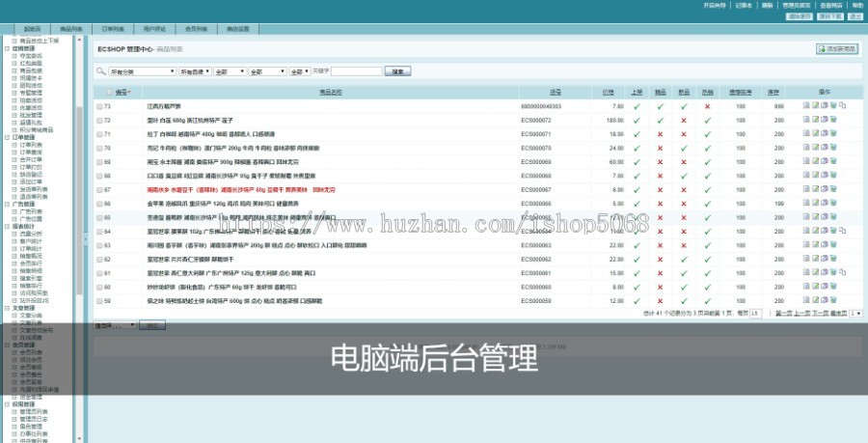Image resolution: width=868 pixels, height=443 pixels.
Task: Tick the checkbox for product 62
Action: click(x=99, y=260)
